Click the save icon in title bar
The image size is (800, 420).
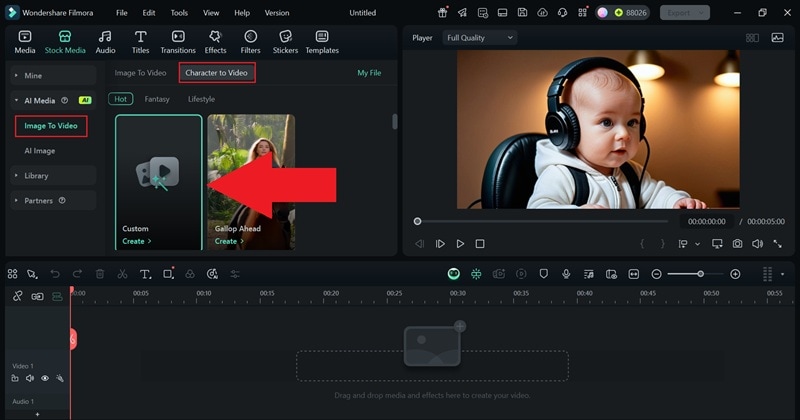522,13
